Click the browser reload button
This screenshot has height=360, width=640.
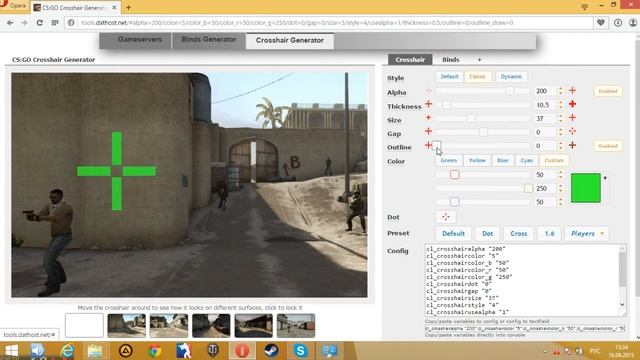pyautogui.click(x=40, y=23)
